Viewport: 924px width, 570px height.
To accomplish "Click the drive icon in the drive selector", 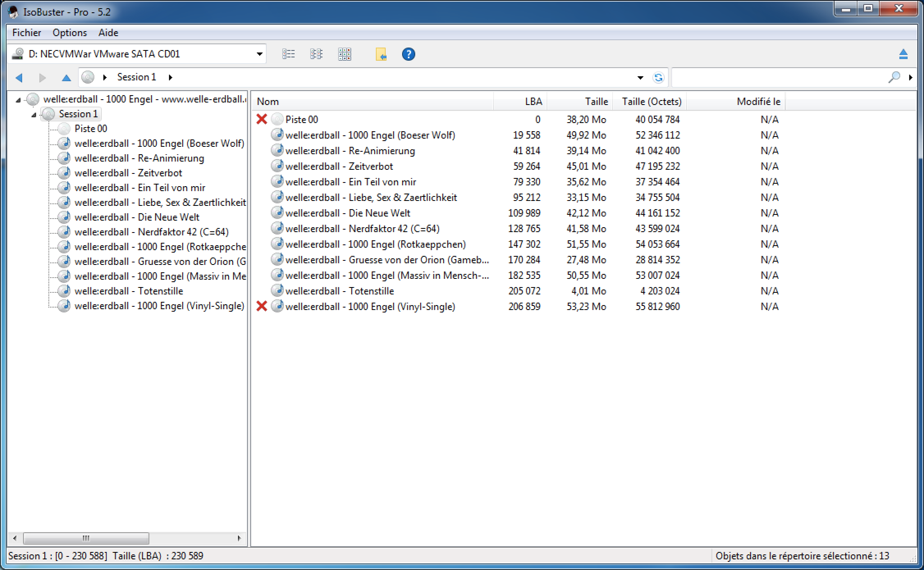I will click(x=18, y=54).
